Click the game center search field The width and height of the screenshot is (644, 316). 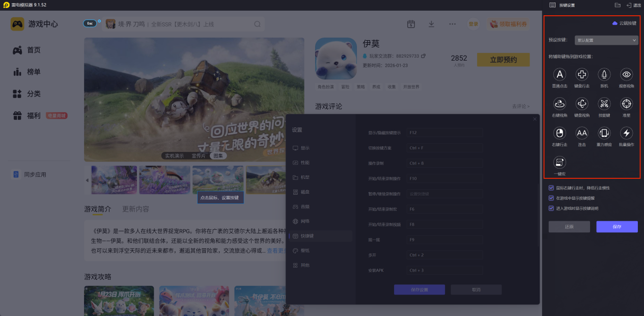(183, 24)
